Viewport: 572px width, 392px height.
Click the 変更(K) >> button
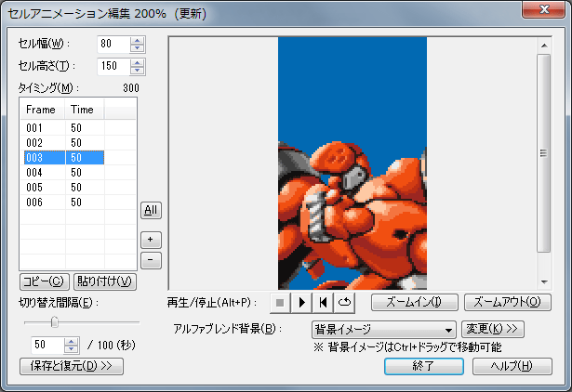coord(492,330)
